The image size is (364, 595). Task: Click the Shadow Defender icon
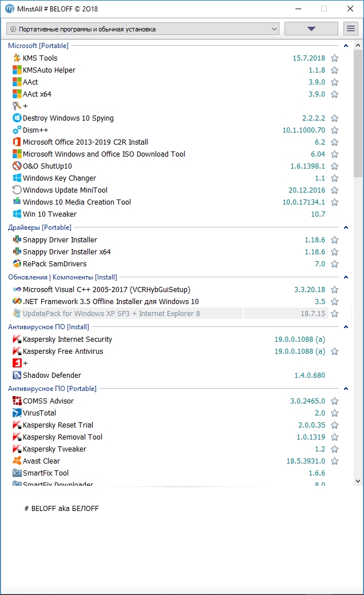[17, 376]
